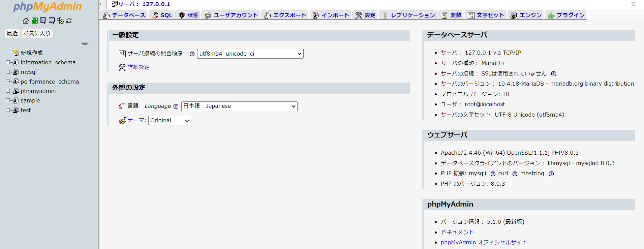Click text 'ユーザ: root@localhost'
This screenshot has width=644, height=249.
[x=473, y=104]
